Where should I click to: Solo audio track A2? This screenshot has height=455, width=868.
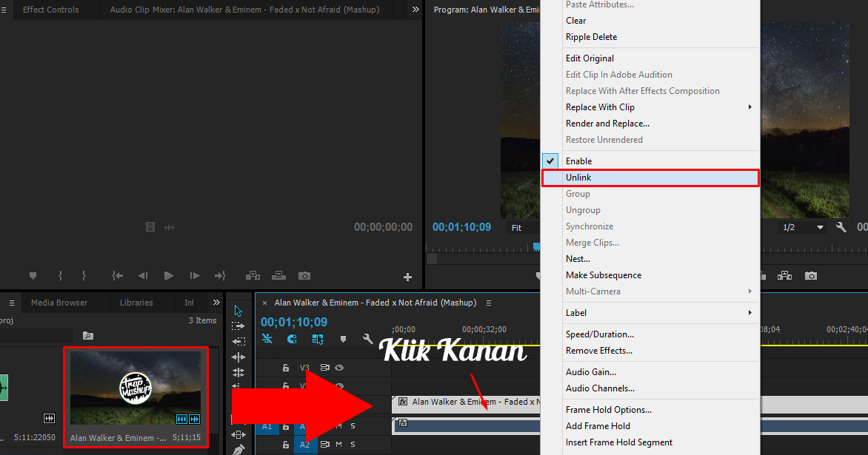pos(353,445)
